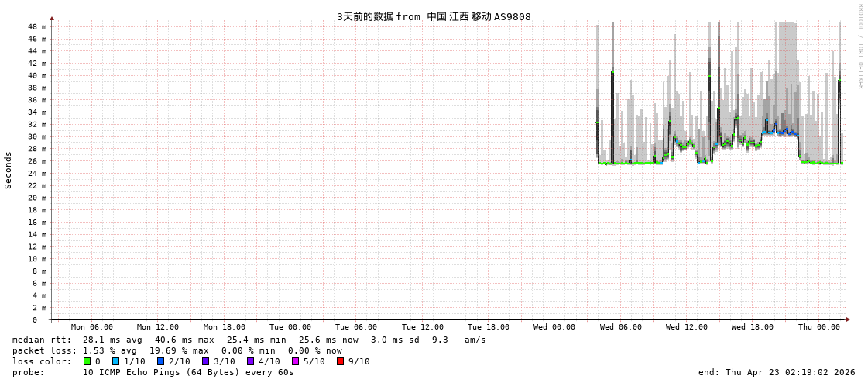
Task: Click the RRDTOOL / TOBI OETIKER watermark
Action: coord(859,47)
